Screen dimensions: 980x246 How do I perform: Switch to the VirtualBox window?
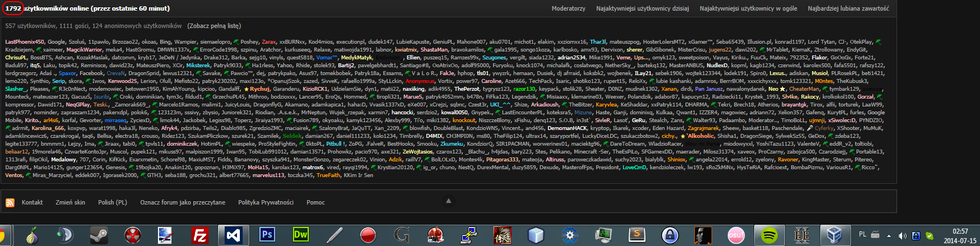click(x=835, y=234)
